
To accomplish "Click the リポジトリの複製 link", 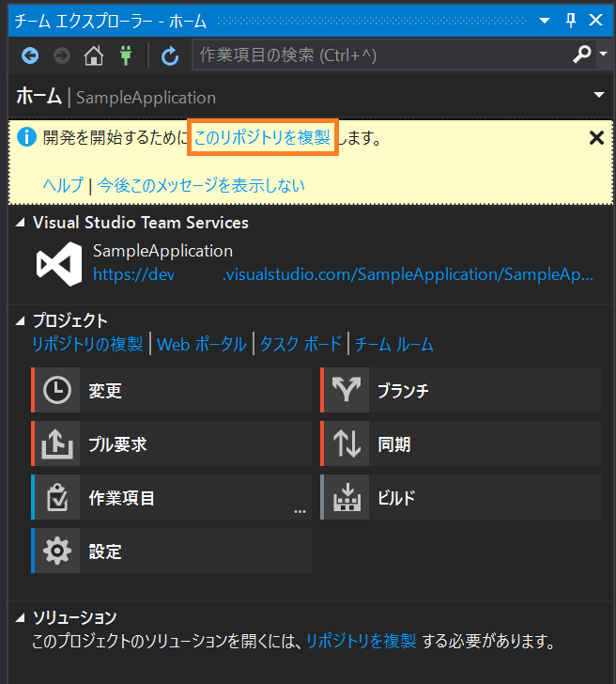I will tap(87, 344).
